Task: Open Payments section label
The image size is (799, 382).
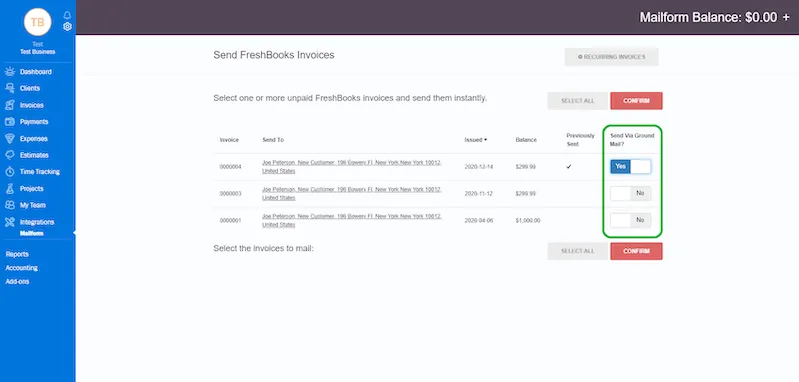Action: coord(34,122)
